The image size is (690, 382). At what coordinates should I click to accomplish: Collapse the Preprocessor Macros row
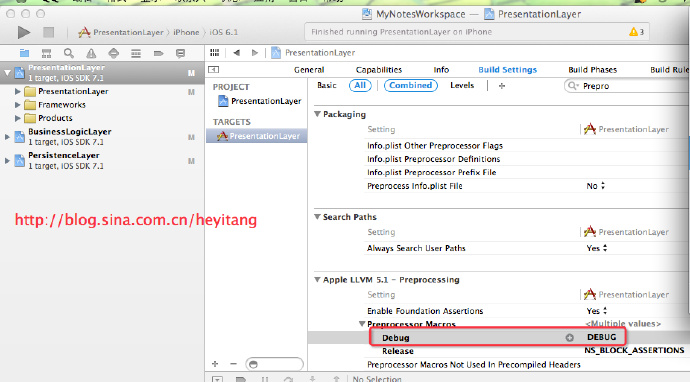362,323
